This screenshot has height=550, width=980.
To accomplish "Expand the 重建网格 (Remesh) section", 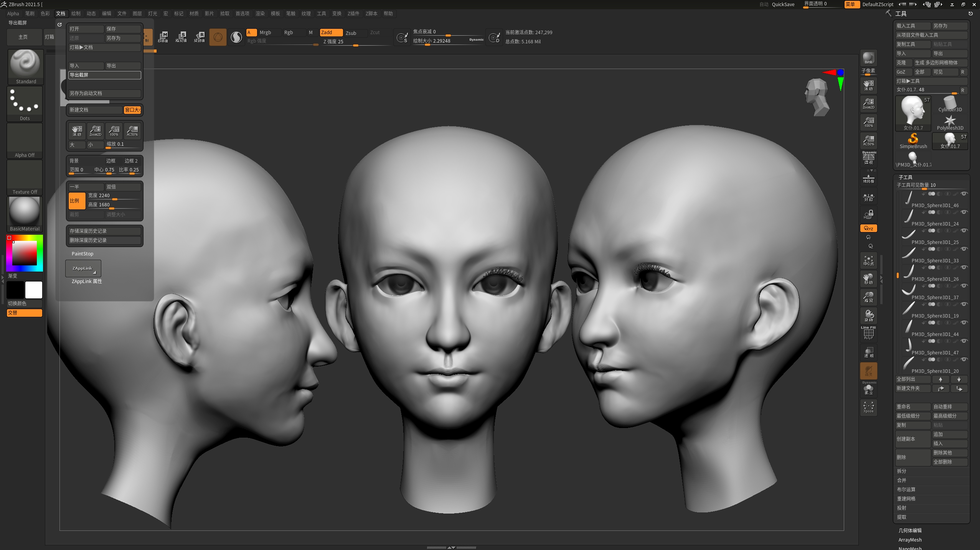I will pos(906,499).
